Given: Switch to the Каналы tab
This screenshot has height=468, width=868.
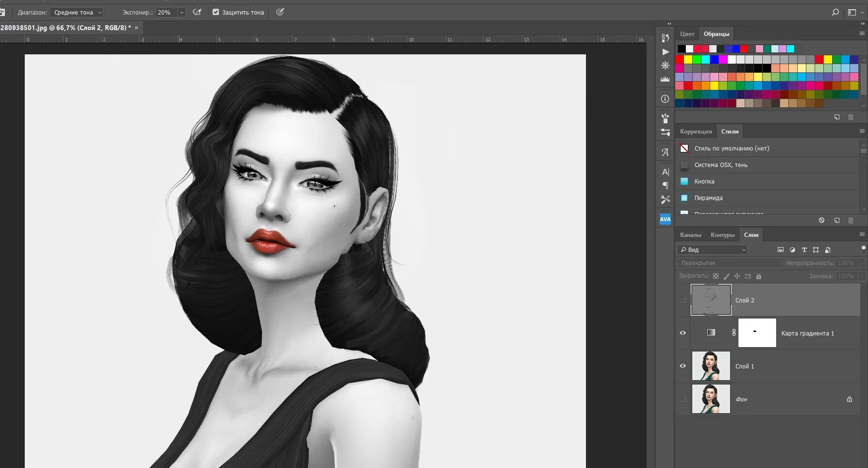Looking at the screenshot, I should (690, 235).
